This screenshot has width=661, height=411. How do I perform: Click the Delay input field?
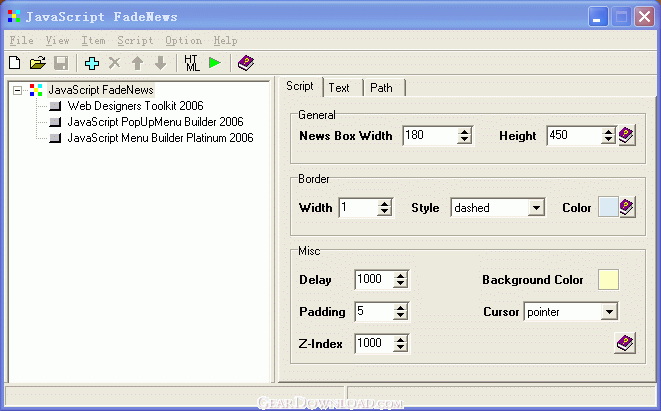click(x=374, y=279)
